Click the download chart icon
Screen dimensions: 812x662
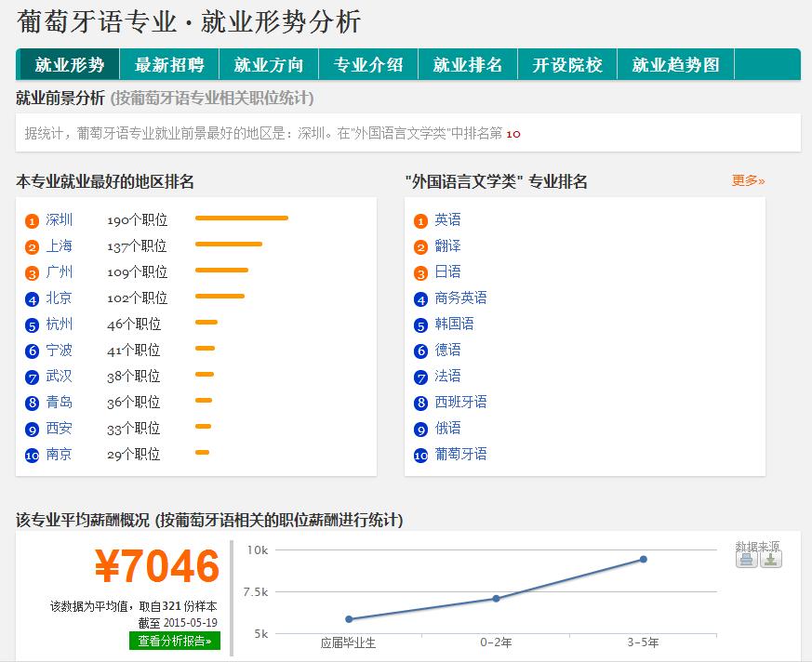(771, 559)
